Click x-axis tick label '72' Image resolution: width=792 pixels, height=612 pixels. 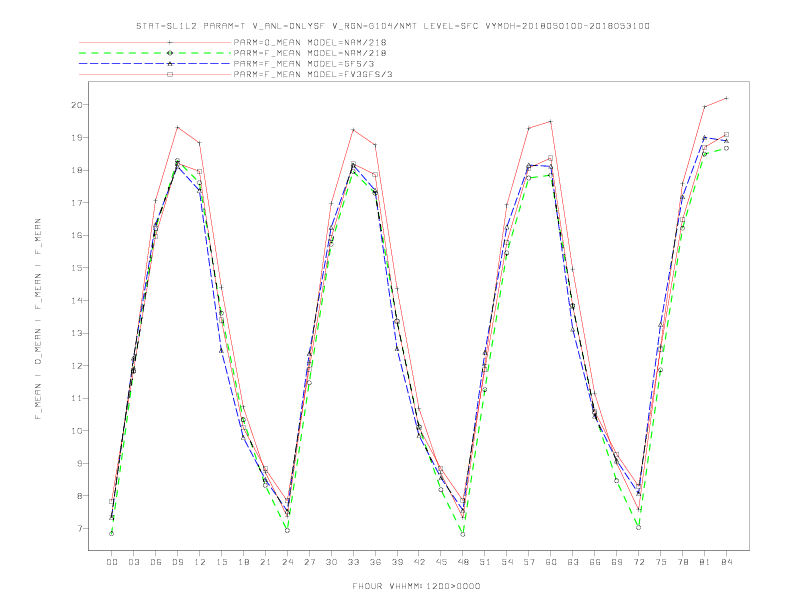coord(638,562)
